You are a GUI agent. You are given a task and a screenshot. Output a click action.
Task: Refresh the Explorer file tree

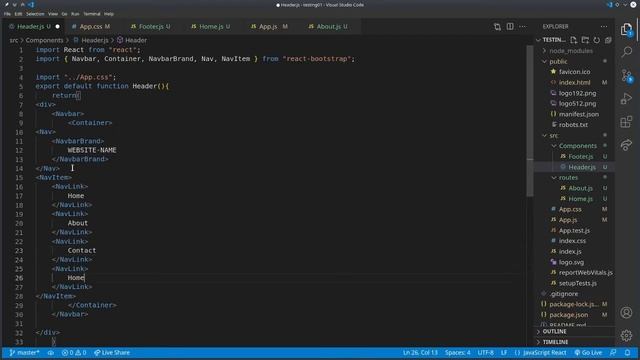[x=596, y=40]
